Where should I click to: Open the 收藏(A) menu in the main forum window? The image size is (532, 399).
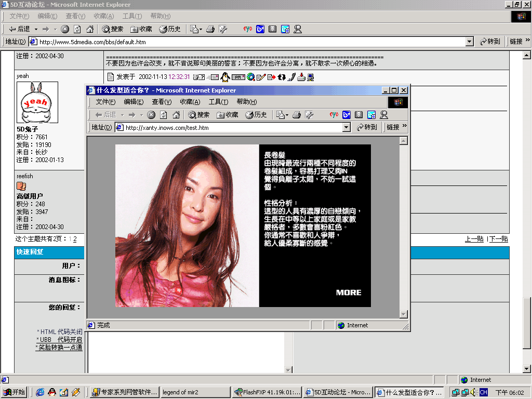103,16
